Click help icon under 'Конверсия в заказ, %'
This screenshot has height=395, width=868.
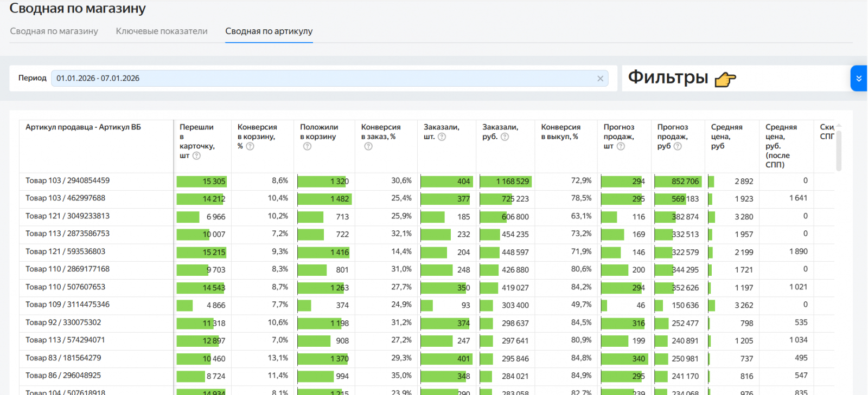coord(368,146)
